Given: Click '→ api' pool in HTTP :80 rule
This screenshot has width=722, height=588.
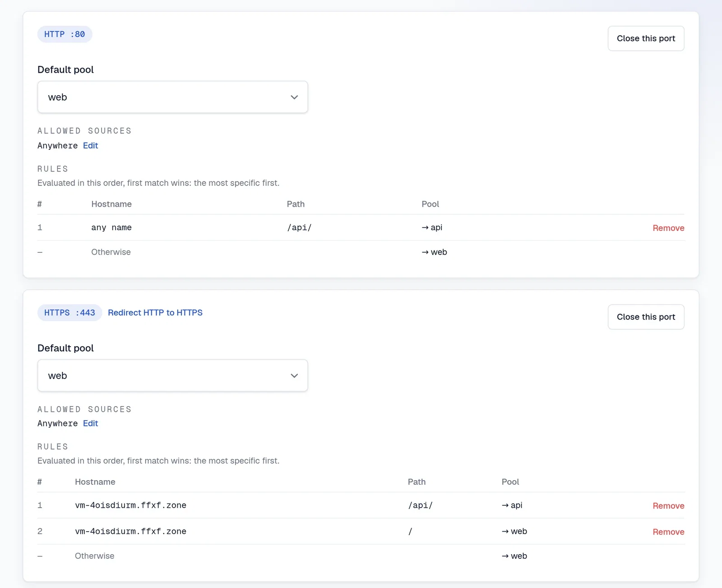Looking at the screenshot, I should click(x=432, y=227).
